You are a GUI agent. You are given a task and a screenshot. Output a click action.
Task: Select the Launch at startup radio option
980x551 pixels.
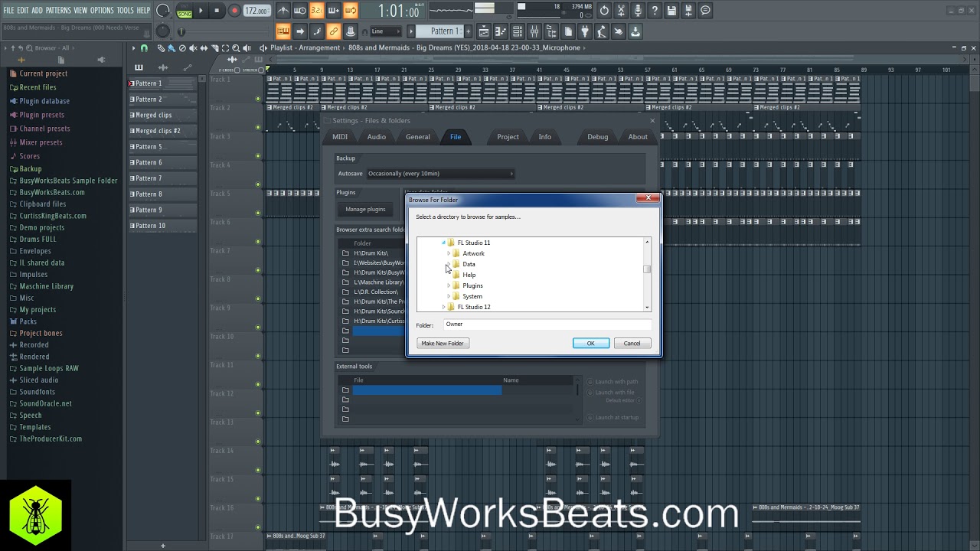(x=590, y=417)
